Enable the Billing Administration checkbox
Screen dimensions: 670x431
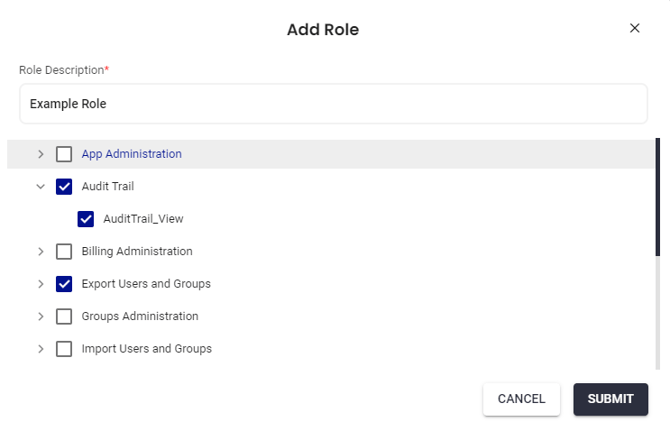65,251
